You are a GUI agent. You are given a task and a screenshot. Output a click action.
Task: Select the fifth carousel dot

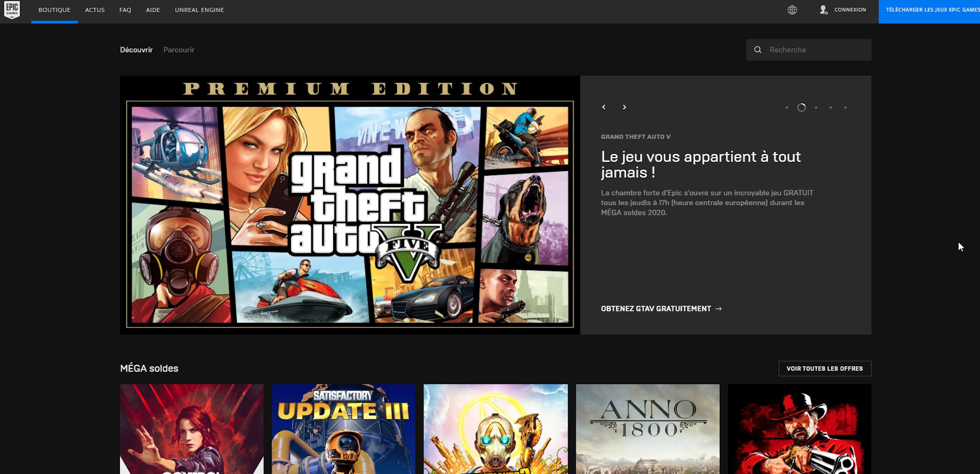845,108
